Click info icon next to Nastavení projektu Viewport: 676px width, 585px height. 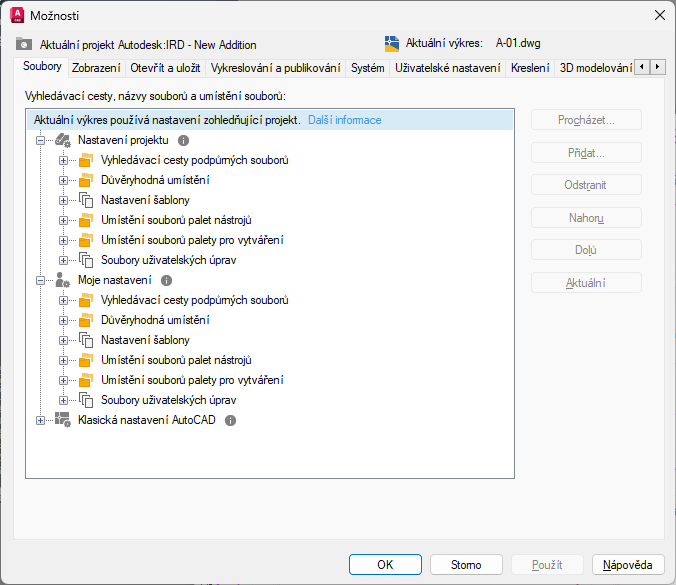tap(183, 140)
